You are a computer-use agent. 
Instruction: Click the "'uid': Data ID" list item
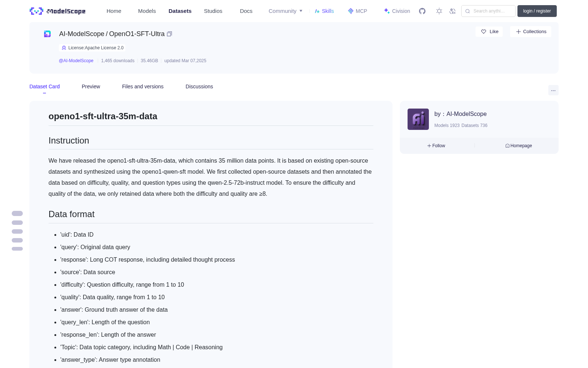(x=77, y=235)
